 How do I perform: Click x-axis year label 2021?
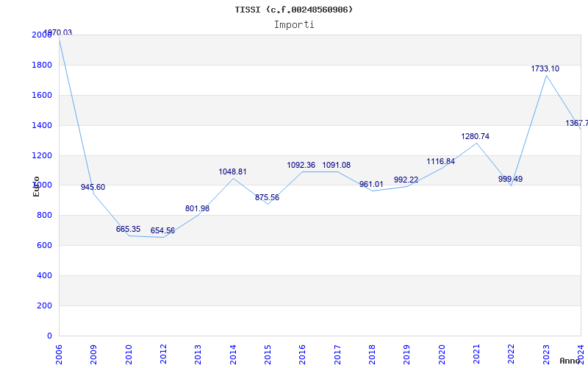point(476,355)
